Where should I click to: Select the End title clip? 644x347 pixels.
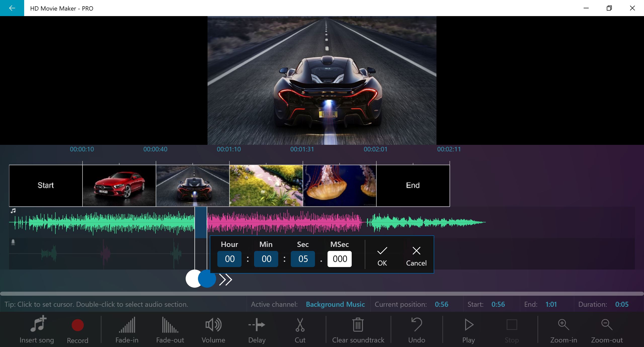413,186
